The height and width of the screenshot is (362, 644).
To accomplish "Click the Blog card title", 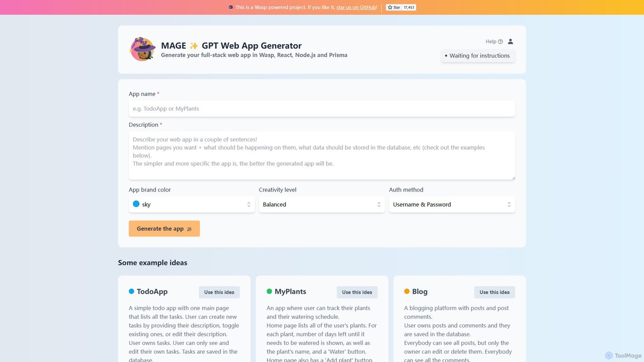I will 420,292.
